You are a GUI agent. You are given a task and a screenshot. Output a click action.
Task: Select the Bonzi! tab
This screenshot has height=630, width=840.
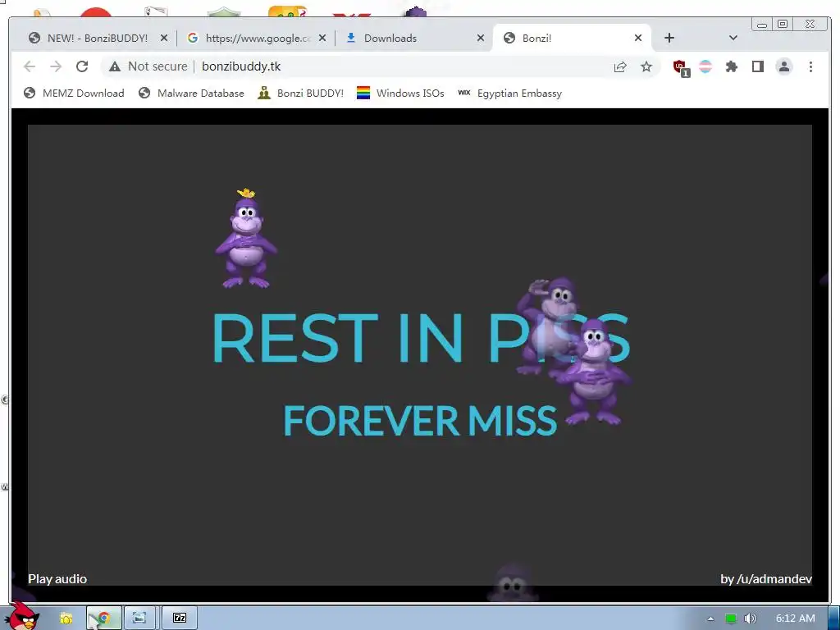tap(571, 38)
